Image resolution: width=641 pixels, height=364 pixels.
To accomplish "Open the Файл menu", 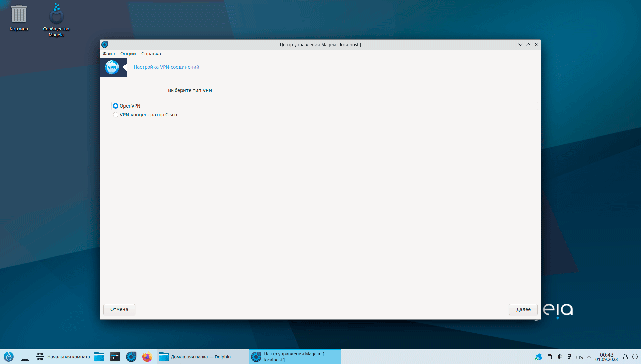I will pos(109,54).
